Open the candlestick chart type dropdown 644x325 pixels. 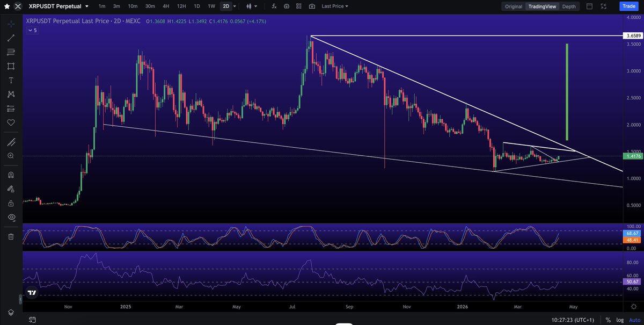(251, 6)
